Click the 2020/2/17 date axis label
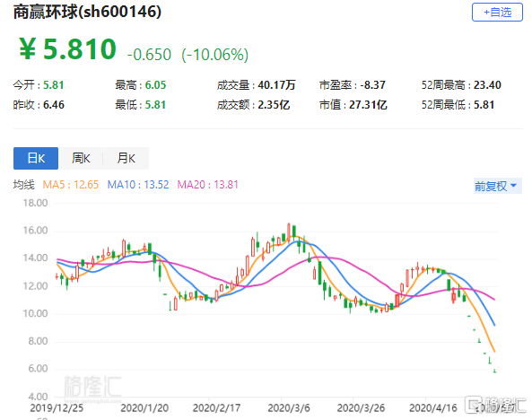532x420 pixels. 217,407
